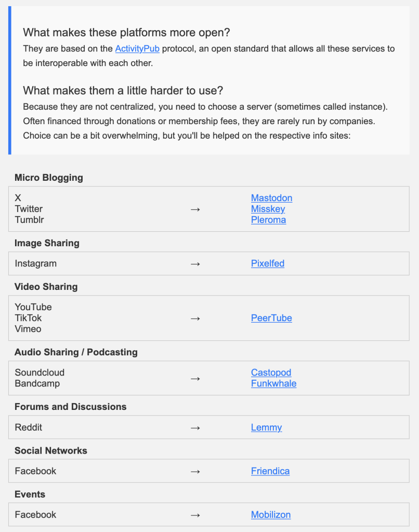Select the Soundcloud text entry
This screenshot has width=419, height=532.
[x=40, y=373]
